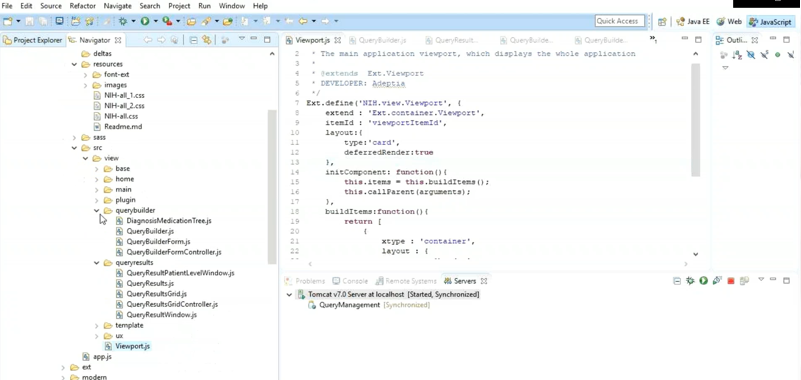801x380 pixels.
Task: Expand the sass folder
Action: click(x=74, y=137)
